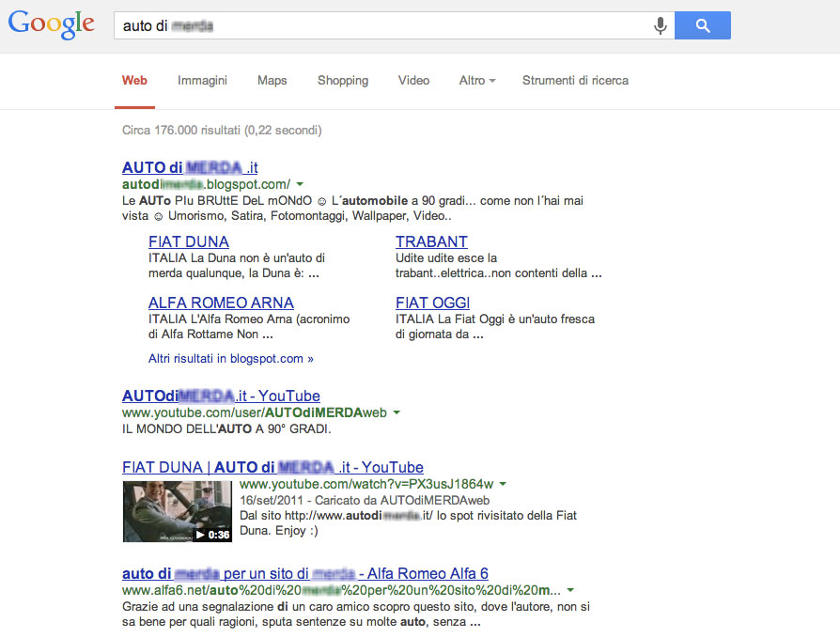Open the FIAT OGGI sitelink
840x638 pixels.
click(432, 303)
